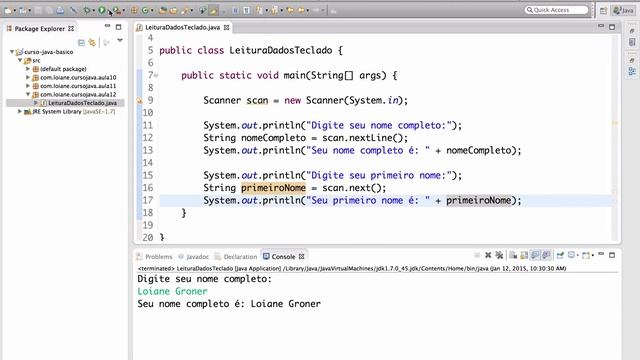This screenshot has height=360, width=640.
Task: Click the Task List icon in right trim
Action: pyautogui.click(x=632, y=42)
